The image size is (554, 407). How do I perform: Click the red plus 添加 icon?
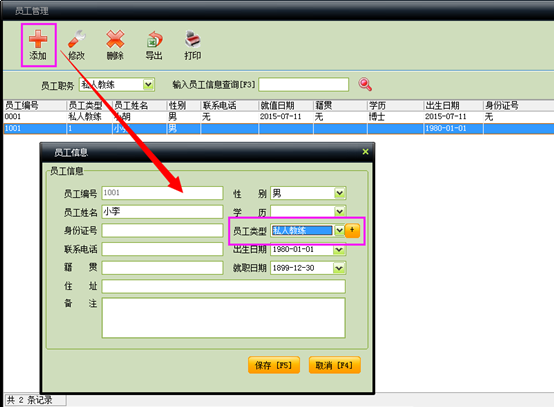coord(38,39)
